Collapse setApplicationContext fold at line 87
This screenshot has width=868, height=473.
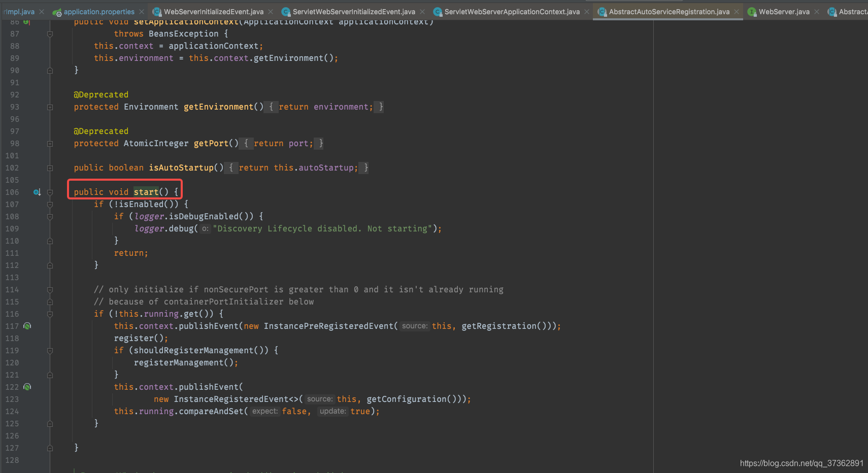click(x=50, y=34)
